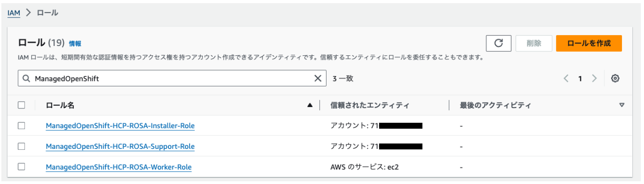The image size is (644, 184).
Task: Click the '3 一致' match count
Action: tap(343, 78)
